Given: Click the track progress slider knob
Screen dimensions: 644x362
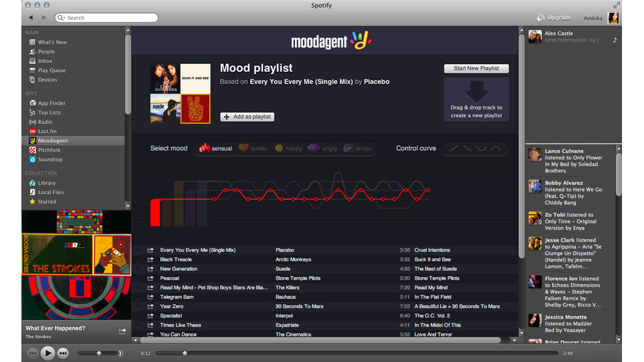Looking at the screenshot, I should click(x=185, y=353).
